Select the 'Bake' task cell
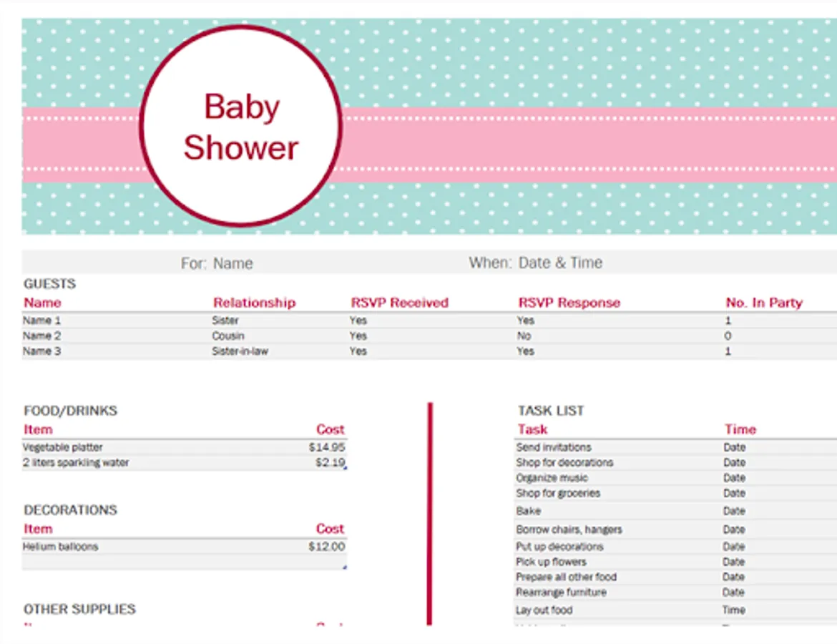Screen dimensions: 837x644 pos(529,512)
